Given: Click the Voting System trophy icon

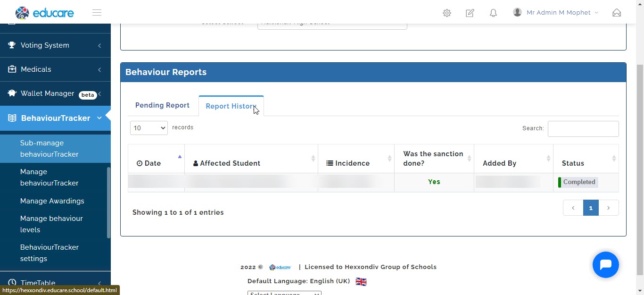Looking at the screenshot, I should (12, 45).
